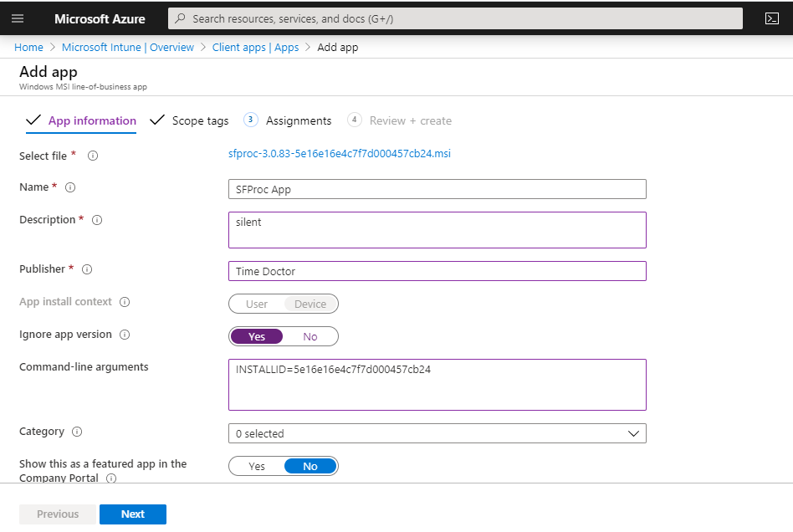Show info tooltip for Select file
Image resolution: width=793 pixels, height=532 pixels.
tap(93, 156)
